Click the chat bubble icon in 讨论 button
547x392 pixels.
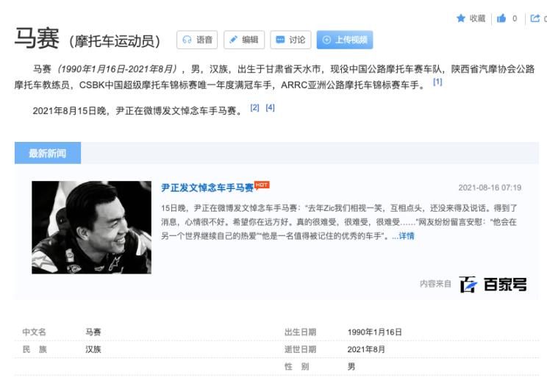[280, 40]
